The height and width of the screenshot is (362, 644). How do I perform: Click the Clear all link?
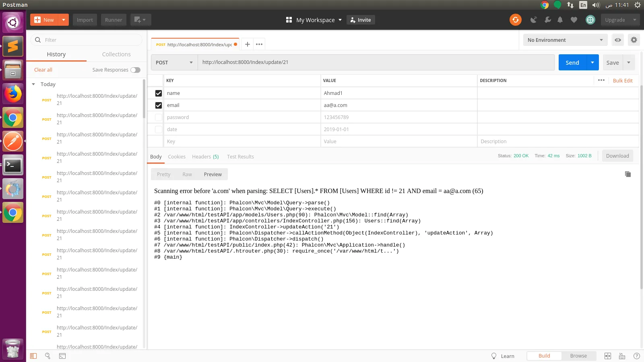pyautogui.click(x=43, y=70)
